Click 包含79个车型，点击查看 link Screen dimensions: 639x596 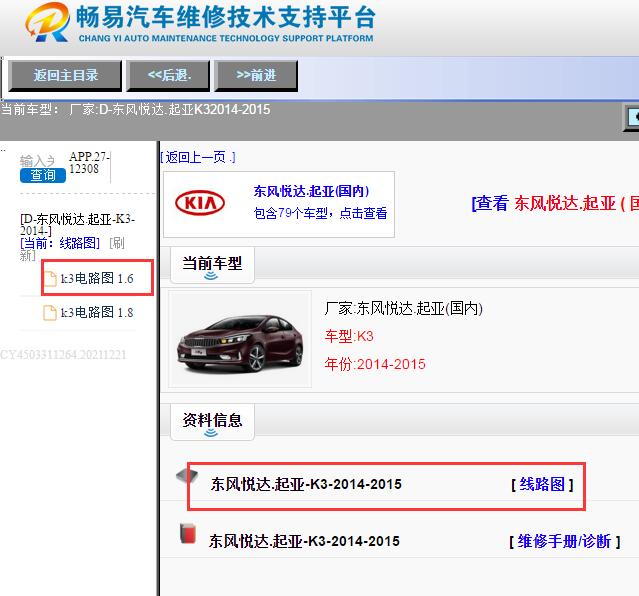click(x=320, y=213)
